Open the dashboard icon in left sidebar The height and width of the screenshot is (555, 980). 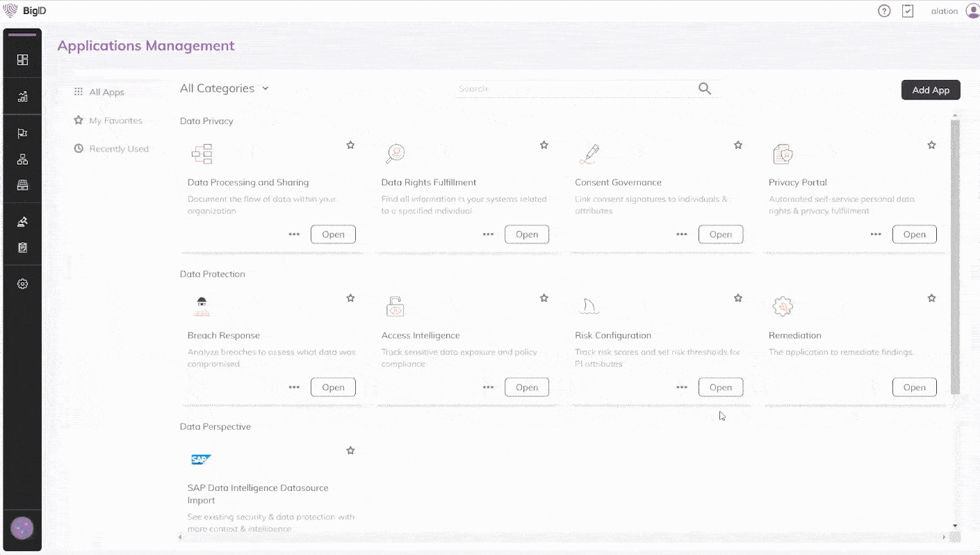22,60
